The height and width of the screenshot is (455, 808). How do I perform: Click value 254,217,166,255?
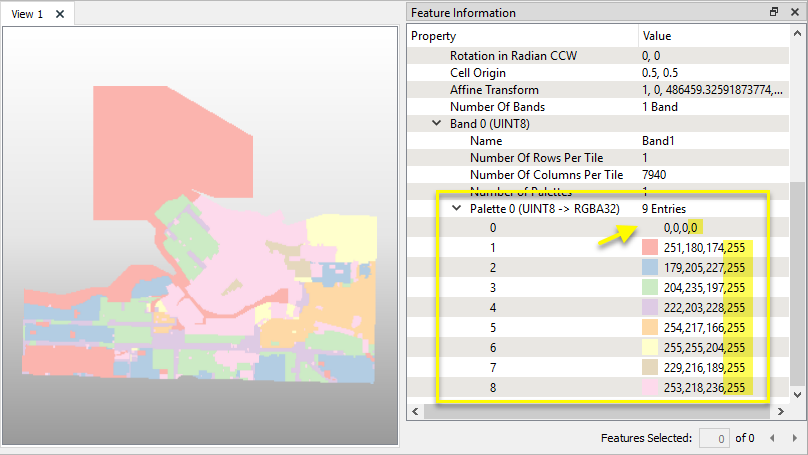(x=704, y=328)
